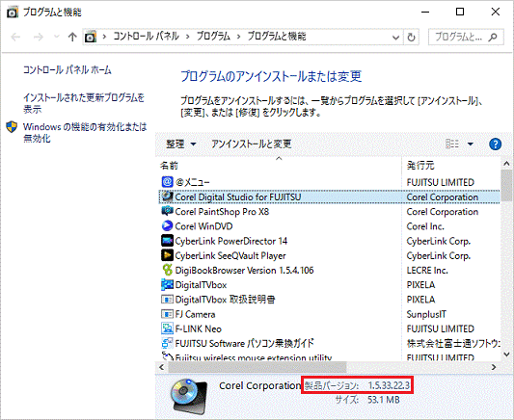This screenshot has width=514, height=420.
Task: Click the horizontal scrollbar right arrow
Action: point(494,367)
